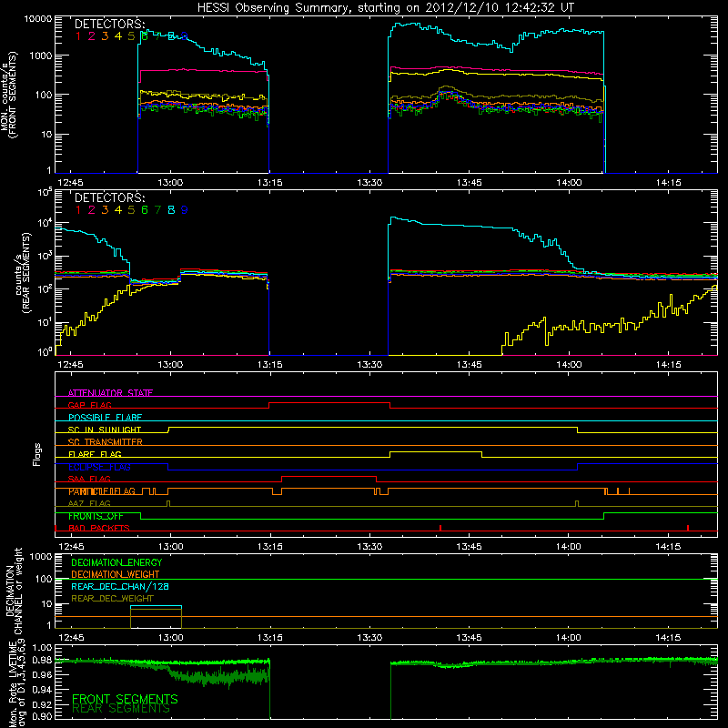Click the 12:45 time label below the Flags panel
728x728 pixels.
71,547
